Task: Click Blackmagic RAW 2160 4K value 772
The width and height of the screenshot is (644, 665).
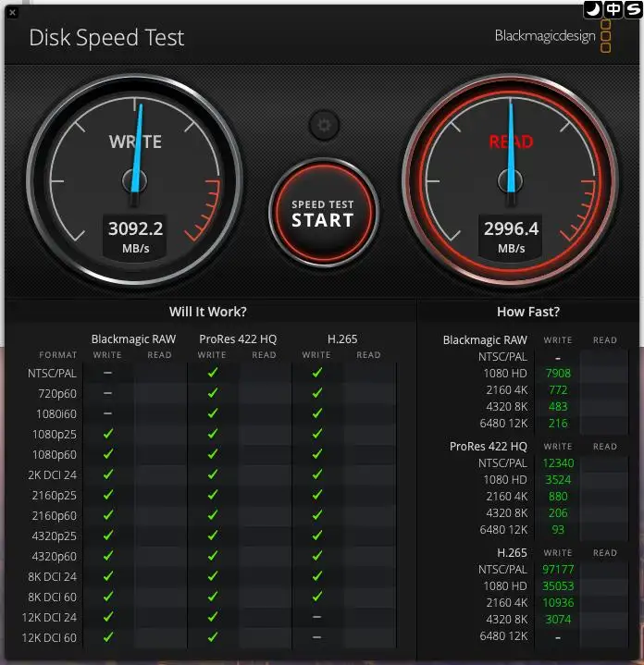Action: pos(558,389)
